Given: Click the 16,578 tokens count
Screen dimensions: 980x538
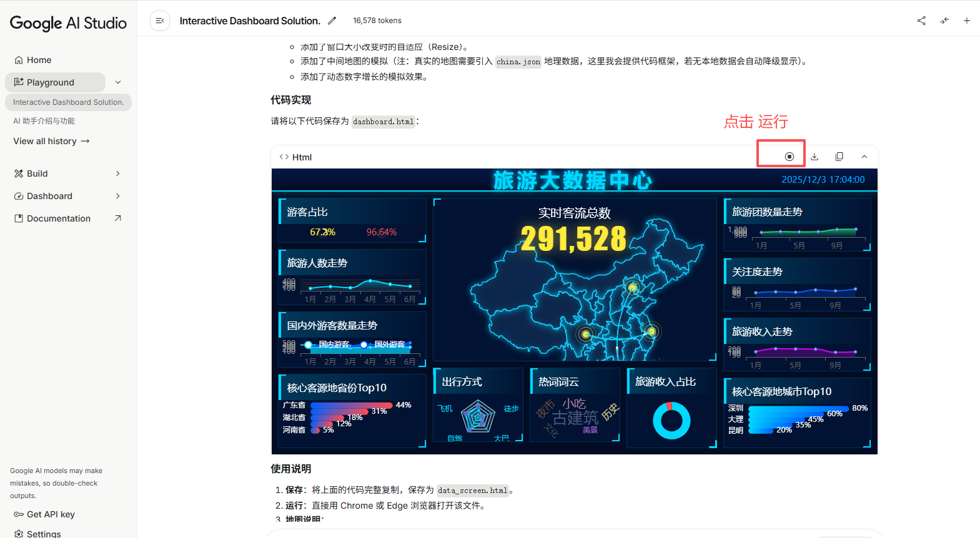Looking at the screenshot, I should click(377, 21).
